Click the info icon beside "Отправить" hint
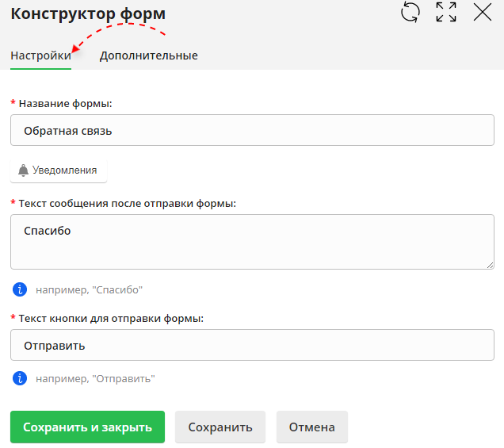This screenshot has height=448, width=504. (x=19, y=378)
